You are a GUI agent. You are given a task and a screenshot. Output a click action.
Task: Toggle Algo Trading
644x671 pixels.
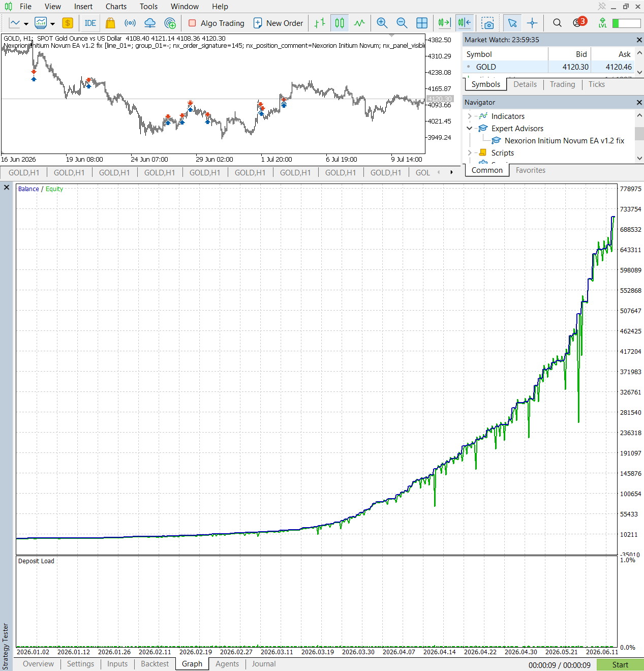click(x=216, y=23)
